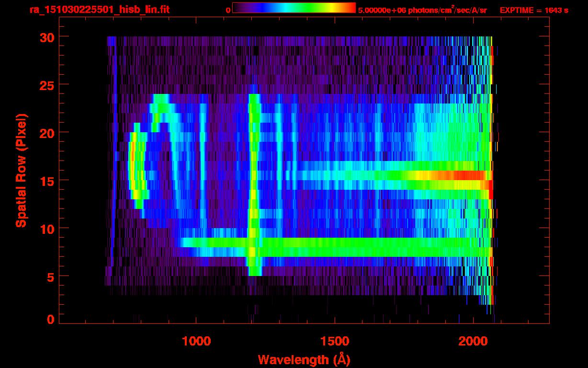Image resolution: width=588 pixels, height=368 pixels.
Task: Click the rainbow color scale bar
Action: [x=294, y=8]
